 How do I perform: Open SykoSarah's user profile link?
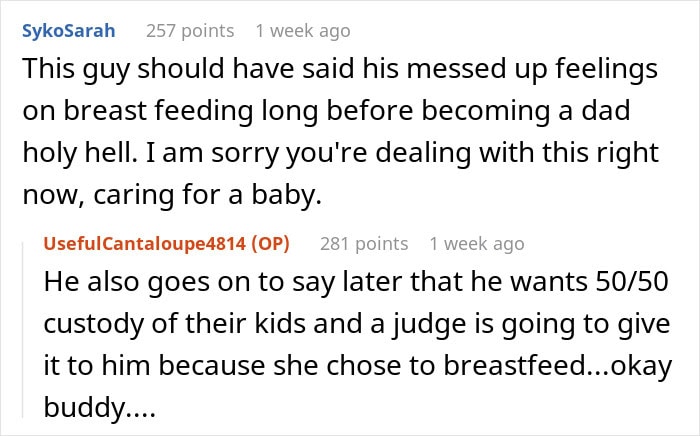point(69,31)
